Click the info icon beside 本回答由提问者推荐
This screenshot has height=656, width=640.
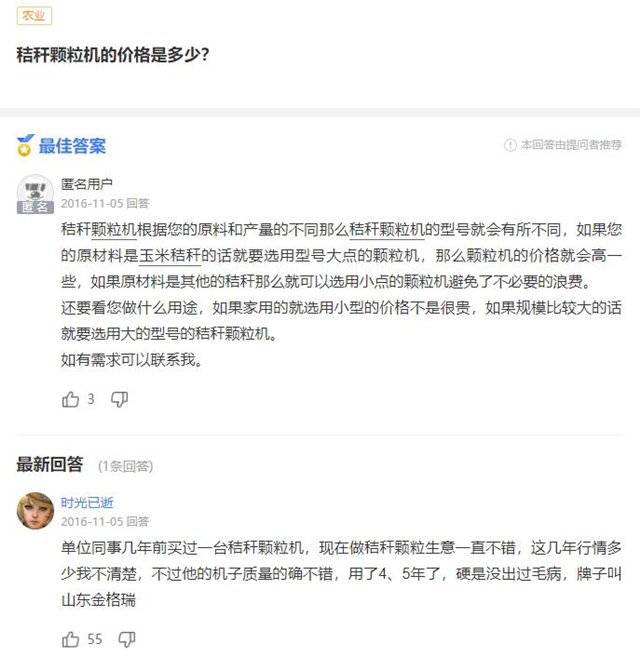(x=510, y=146)
